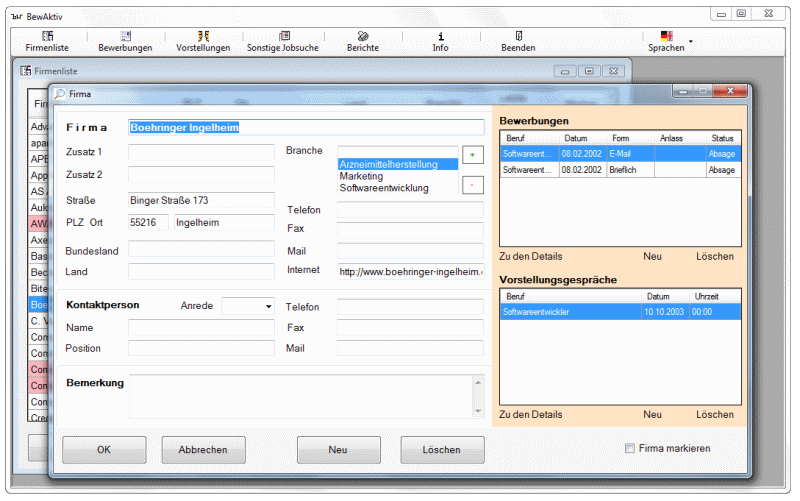800x501 pixels.
Task: Click the Zusatz 2 field
Action: [x=201, y=174]
